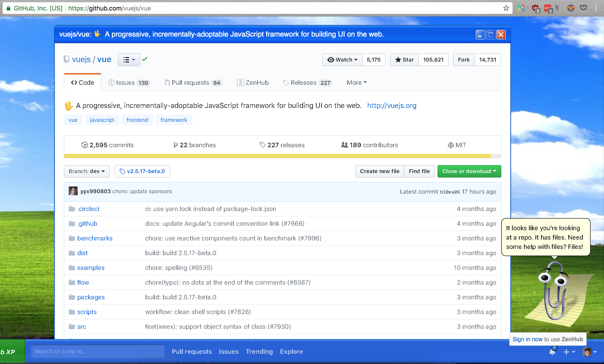
Task: Open the Watch notifications dropdown
Action: (x=342, y=60)
